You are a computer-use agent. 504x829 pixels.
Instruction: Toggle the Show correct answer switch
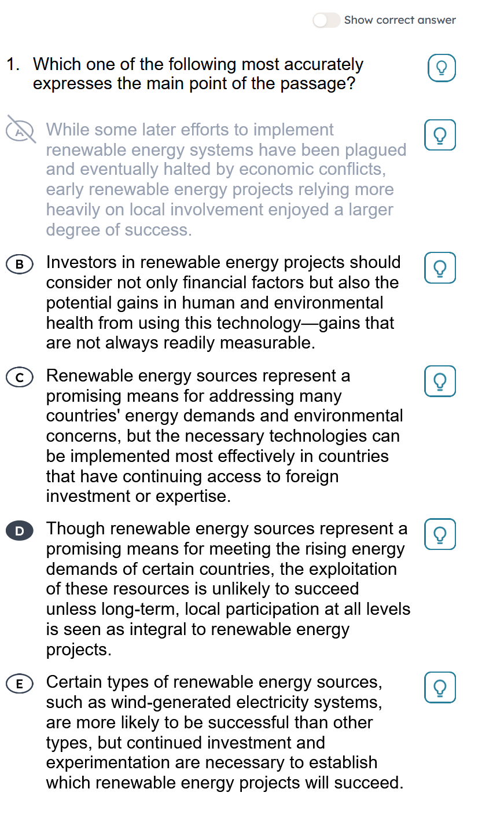[326, 20]
